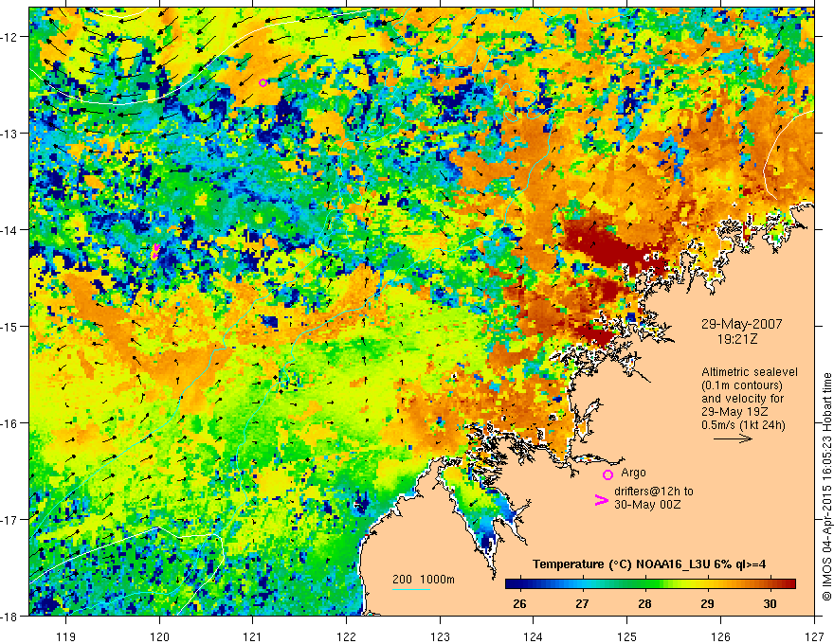Click the magenta drifter marker near 120E, 14.2S
Image resolution: width=834 pixels, height=644 pixels.
click(155, 251)
